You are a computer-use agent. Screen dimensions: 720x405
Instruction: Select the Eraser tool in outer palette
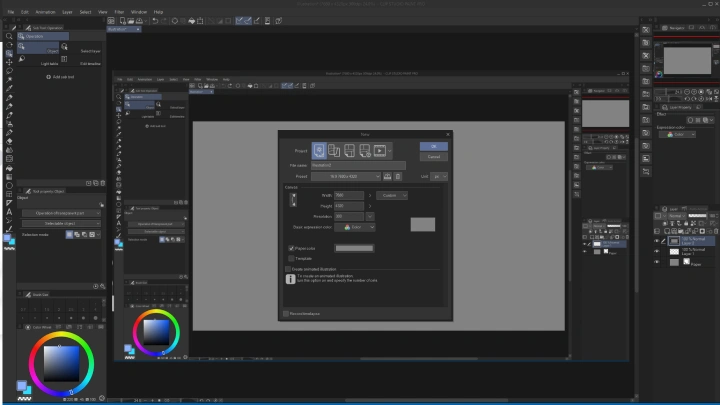[x=9, y=141]
